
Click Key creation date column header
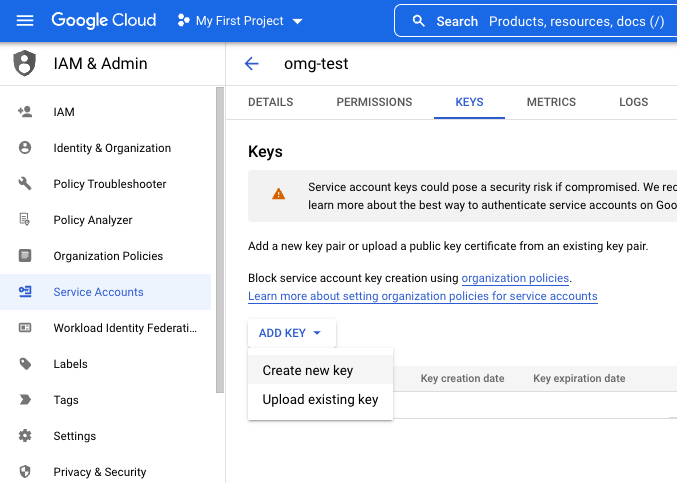(x=462, y=378)
